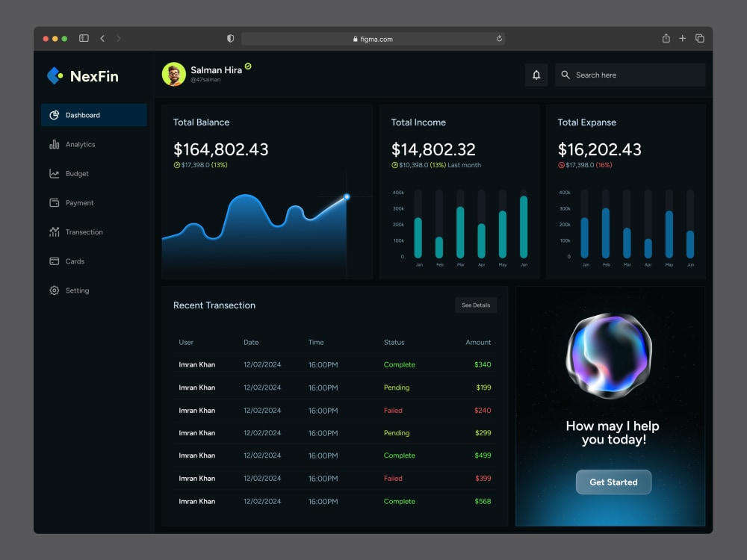This screenshot has width=747, height=560.
Task: Click the Total Income amount $14,802.32
Action: click(x=433, y=149)
